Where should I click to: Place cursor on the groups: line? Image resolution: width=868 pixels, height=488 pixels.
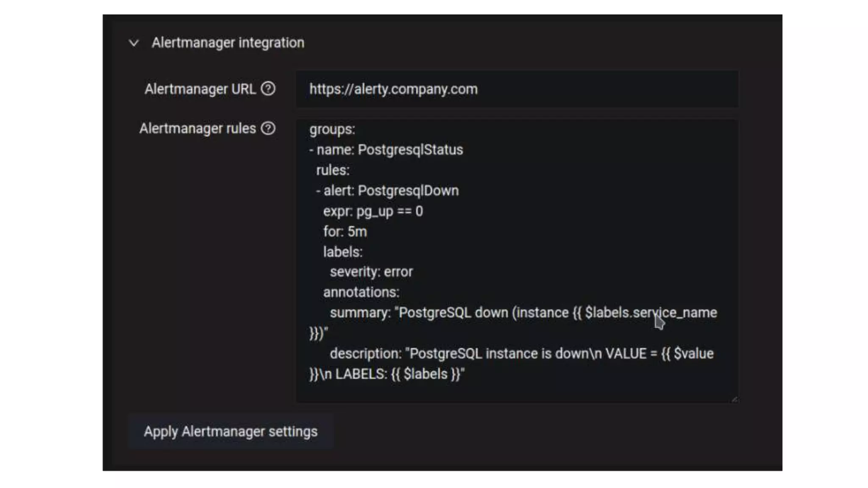click(x=332, y=130)
